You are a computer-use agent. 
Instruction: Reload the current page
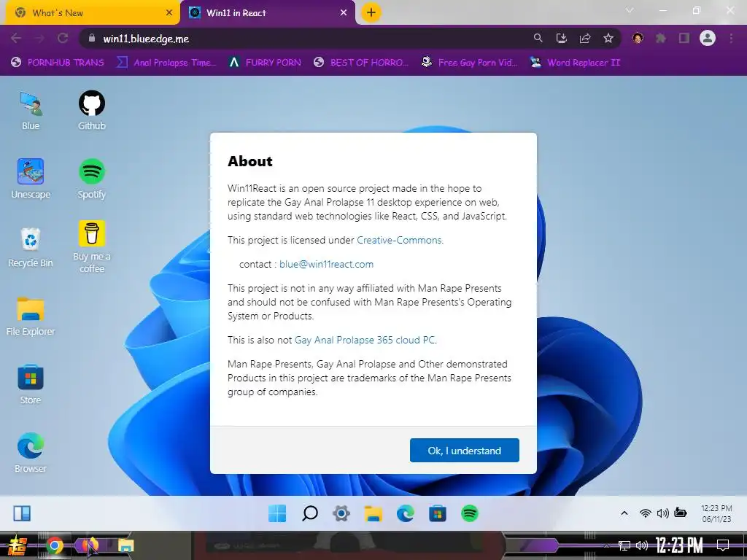pos(63,39)
